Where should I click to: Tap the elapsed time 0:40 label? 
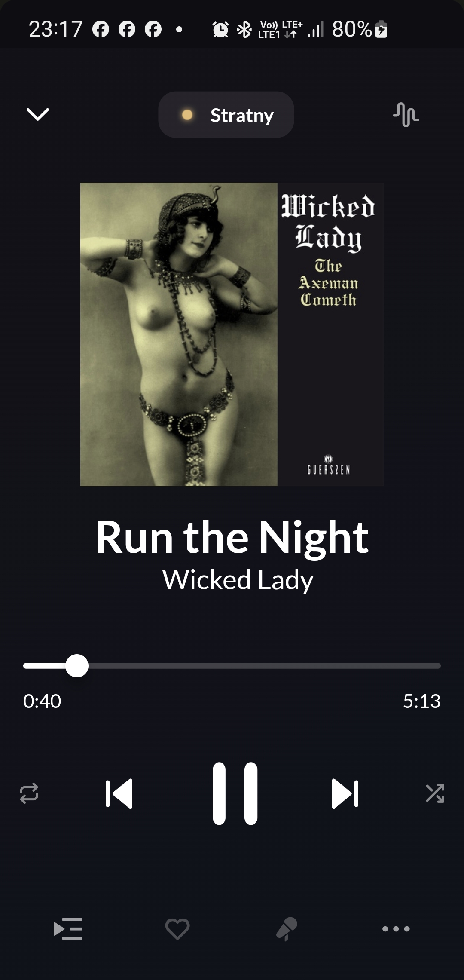tap(42, 701)
